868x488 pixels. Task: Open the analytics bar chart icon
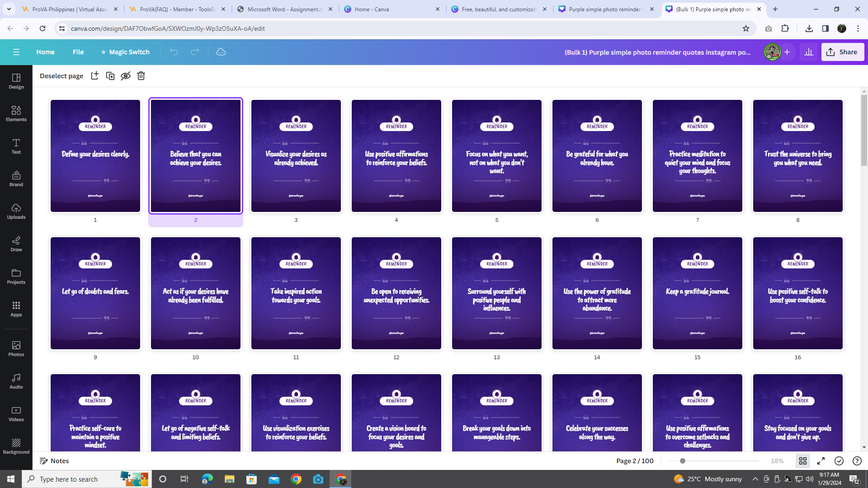click(809, 52)
